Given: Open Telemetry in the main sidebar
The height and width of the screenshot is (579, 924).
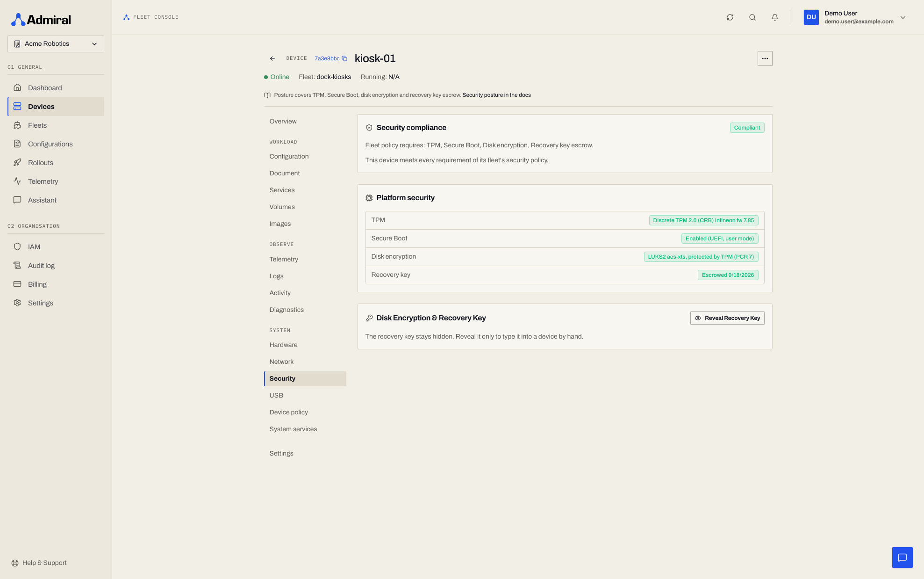Looking at the screenshot, I should click(56, 181).
